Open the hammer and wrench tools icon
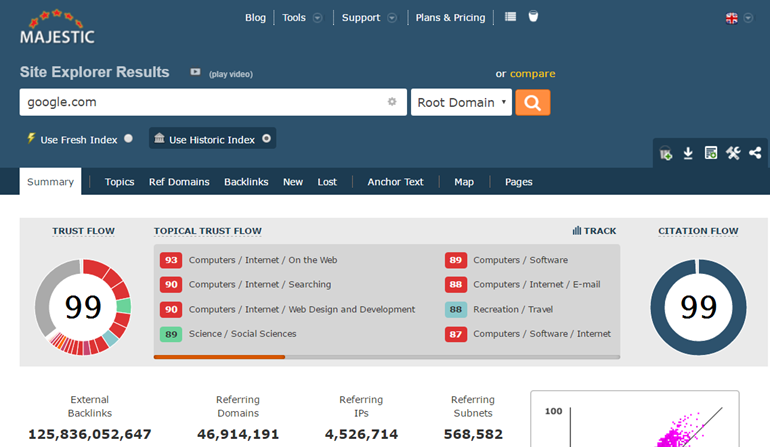The width and height of the screenshot is (770, 447). (733, 153)
